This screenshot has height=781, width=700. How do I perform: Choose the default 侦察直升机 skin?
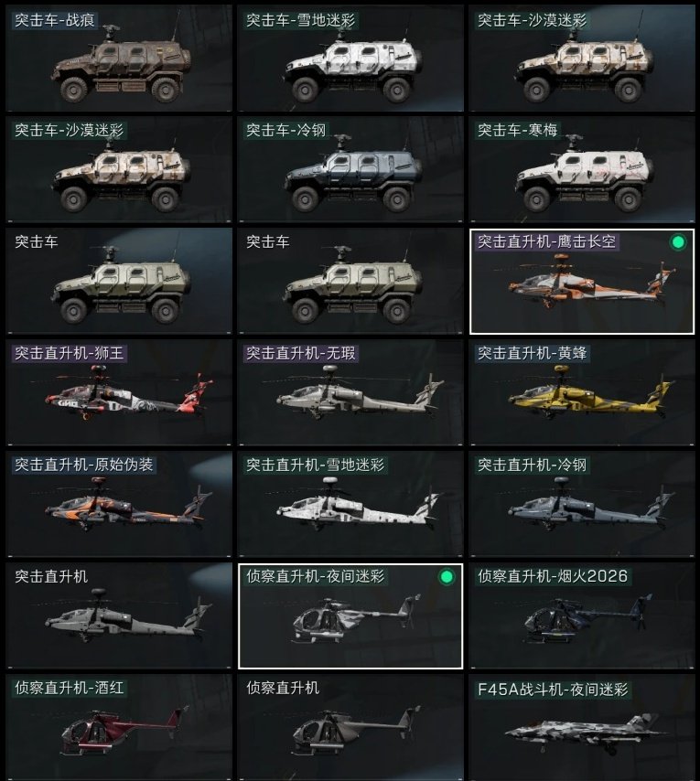click(350, 727)
